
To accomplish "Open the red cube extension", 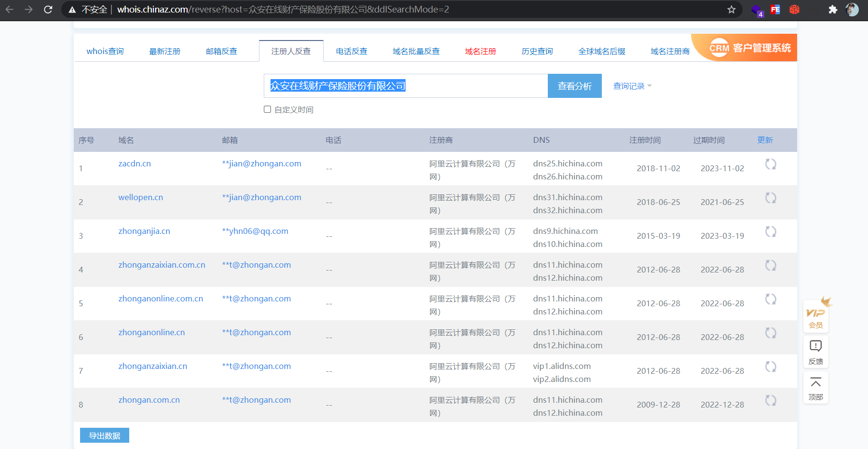I will pyautogui.click(x=794, y=10).
